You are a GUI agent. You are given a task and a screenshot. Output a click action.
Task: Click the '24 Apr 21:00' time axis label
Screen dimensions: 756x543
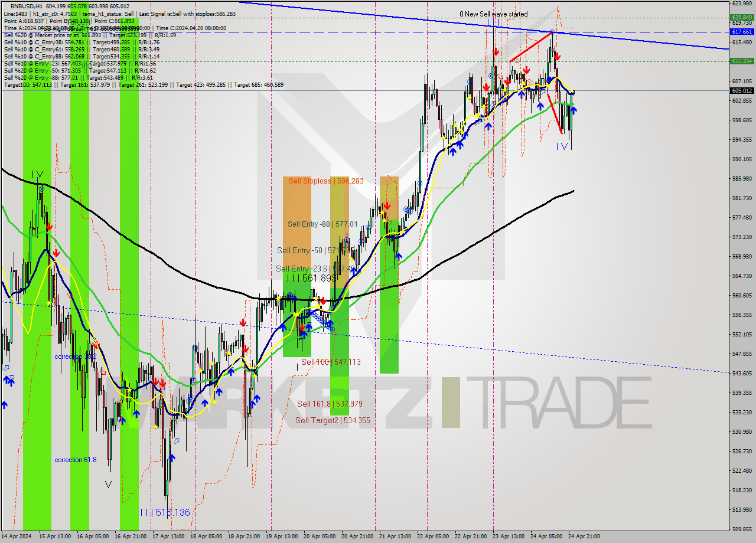584,537
